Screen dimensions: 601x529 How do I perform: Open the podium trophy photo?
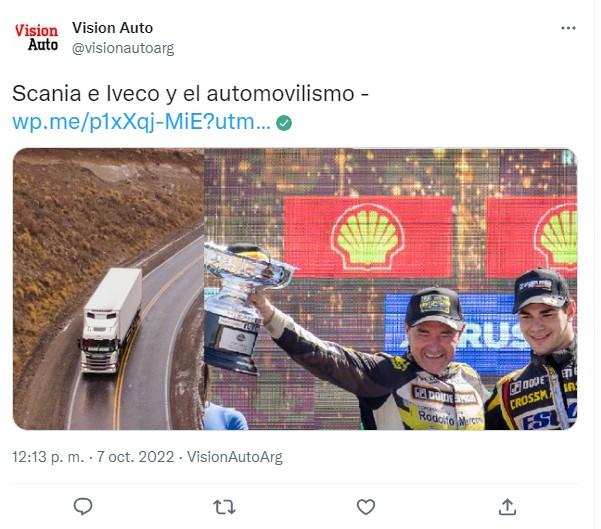pos(390,289)
